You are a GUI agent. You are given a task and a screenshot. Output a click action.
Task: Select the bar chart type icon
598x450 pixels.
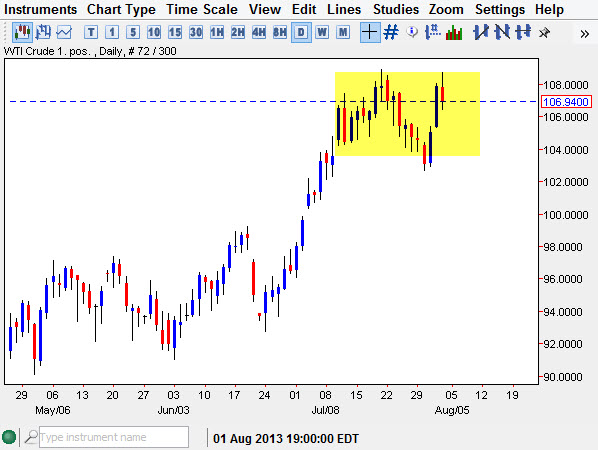[x=43, y=32]
